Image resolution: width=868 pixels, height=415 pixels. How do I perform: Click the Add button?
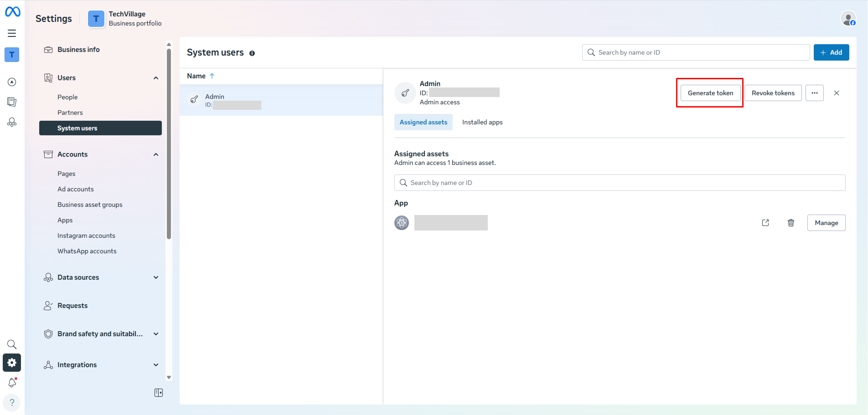click(831, 52)
